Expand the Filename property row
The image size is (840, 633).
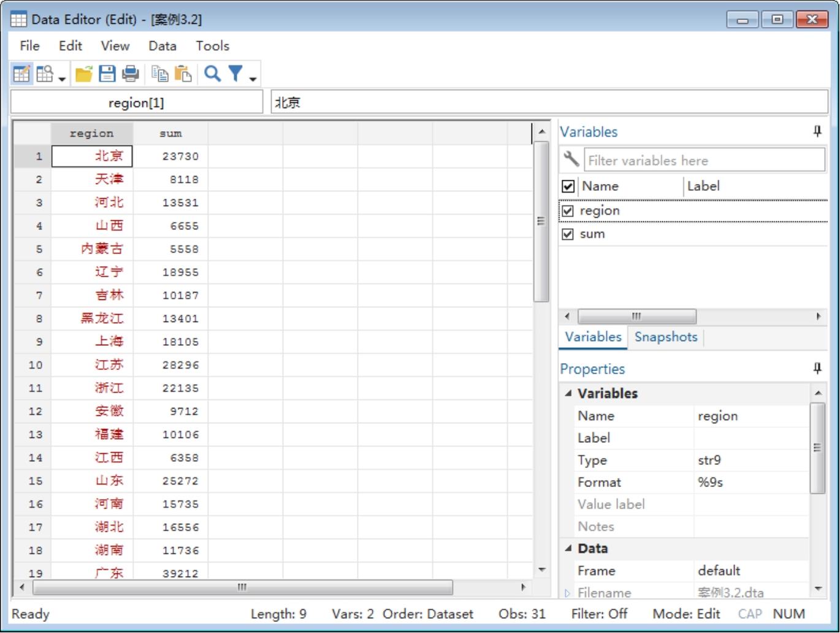(x=567, y=593)
